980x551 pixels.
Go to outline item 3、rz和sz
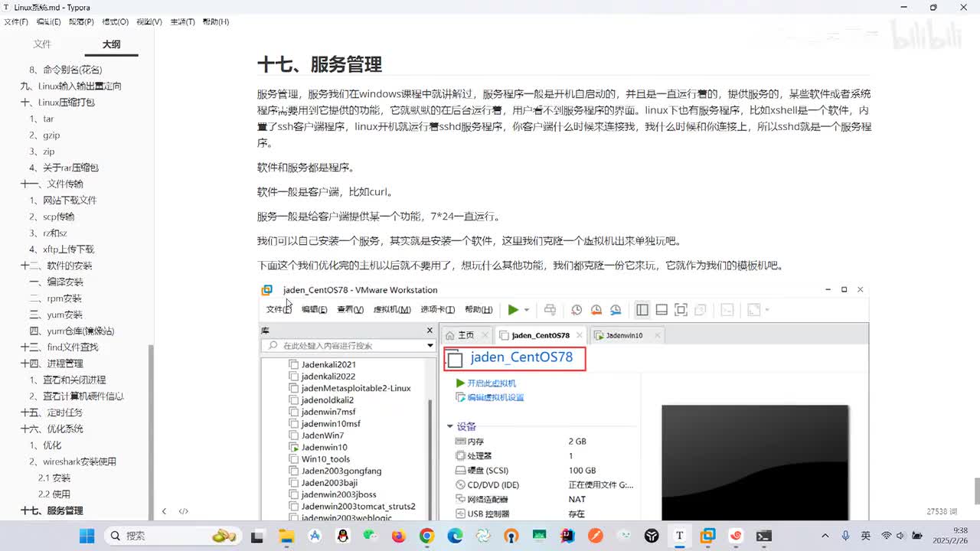point(49,233)
